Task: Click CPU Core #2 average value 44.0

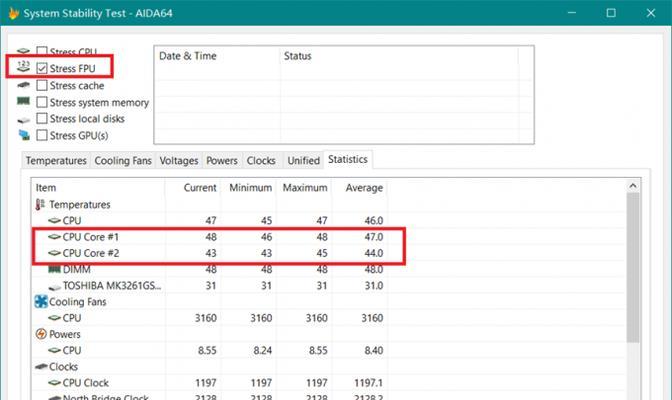Action: [373, 253]
